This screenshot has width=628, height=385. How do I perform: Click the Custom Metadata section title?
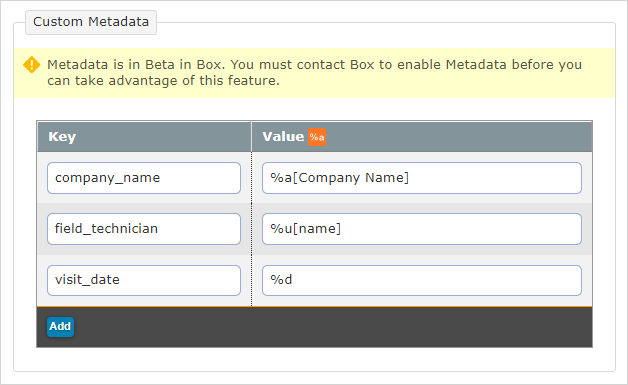click(91, 22)
